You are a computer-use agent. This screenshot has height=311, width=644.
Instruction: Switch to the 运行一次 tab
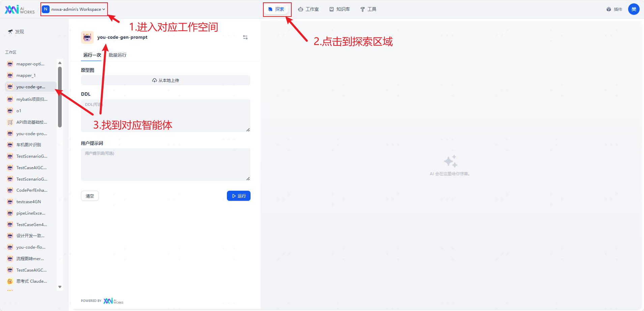coord(91,55)
